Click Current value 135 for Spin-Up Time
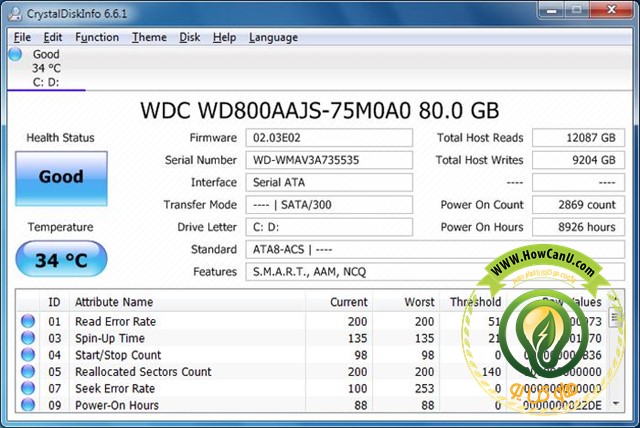 pos(358,338)
